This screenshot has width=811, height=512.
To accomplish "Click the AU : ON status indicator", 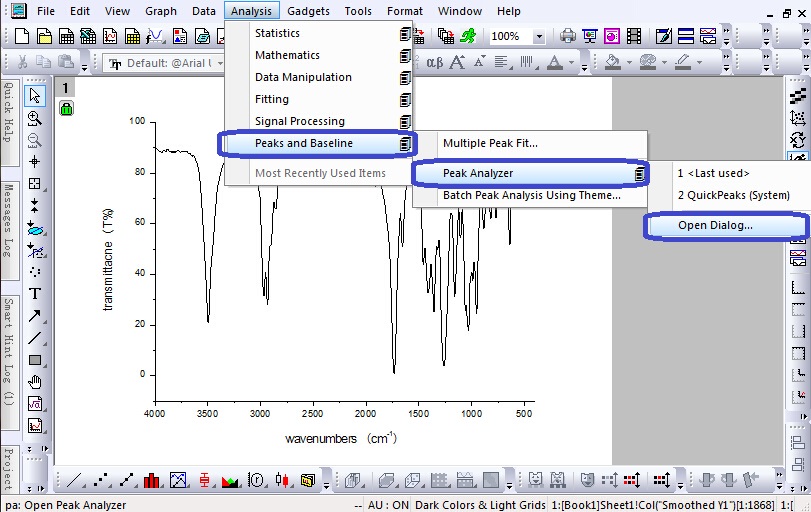I will click(389, 505).
